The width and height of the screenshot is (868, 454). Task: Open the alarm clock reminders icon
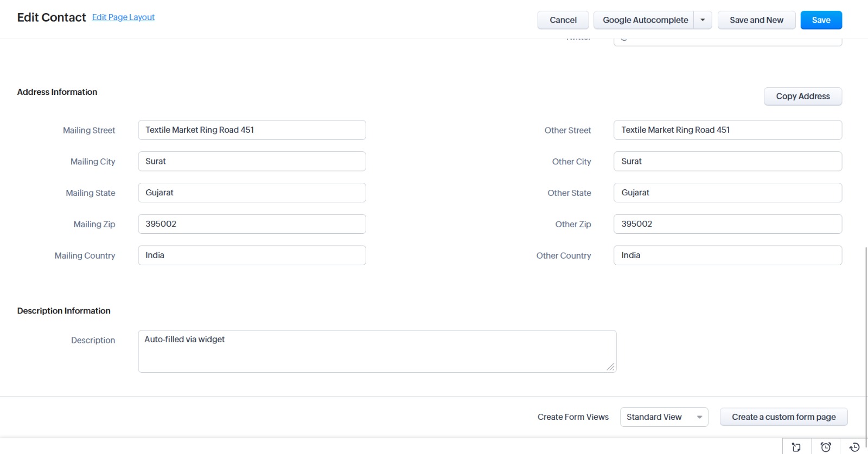tap(826, 447)
